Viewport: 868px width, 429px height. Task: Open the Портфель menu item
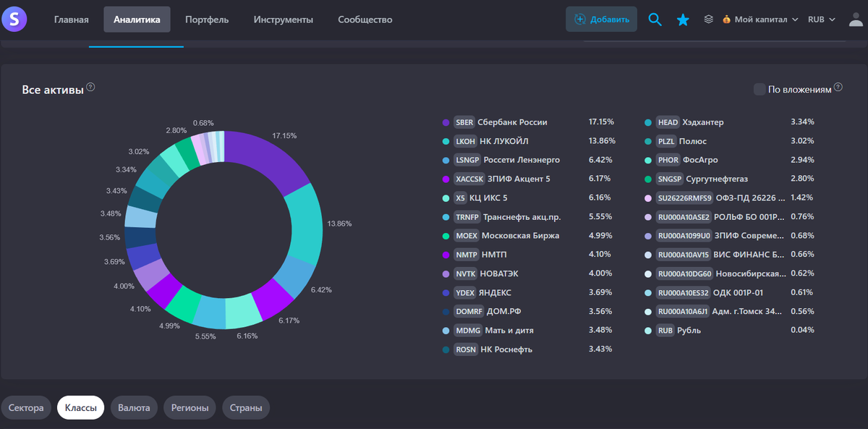pos(207,20)
